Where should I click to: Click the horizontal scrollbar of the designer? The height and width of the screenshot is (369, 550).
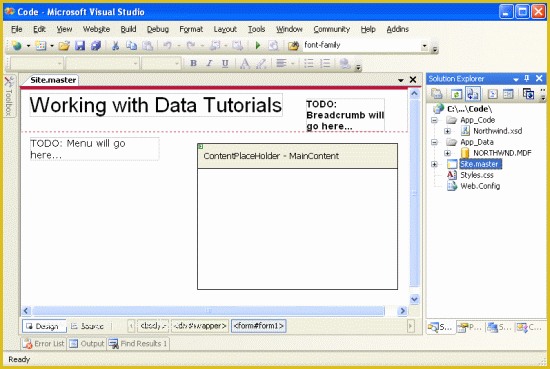coord(209,311)
